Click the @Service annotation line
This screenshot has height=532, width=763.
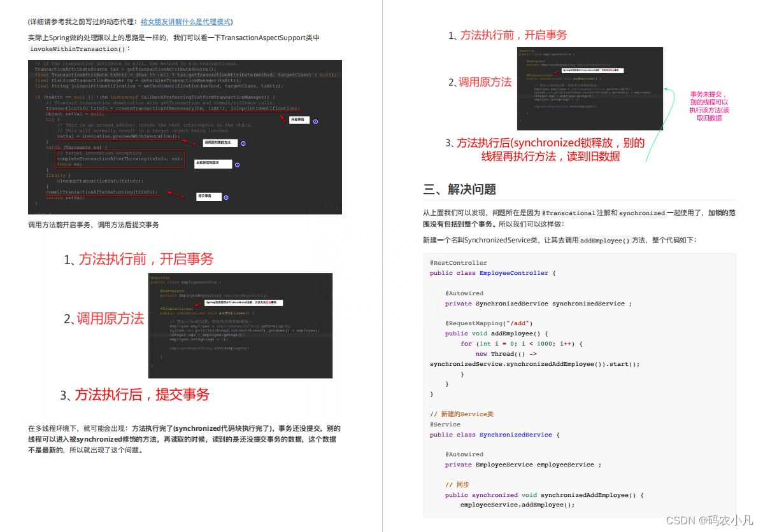point(445,424)
